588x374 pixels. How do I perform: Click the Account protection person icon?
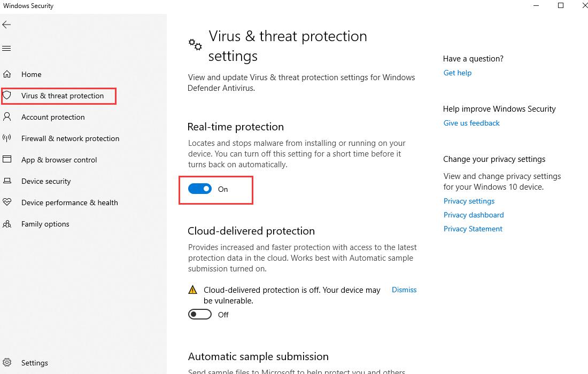tap(7, 116)
